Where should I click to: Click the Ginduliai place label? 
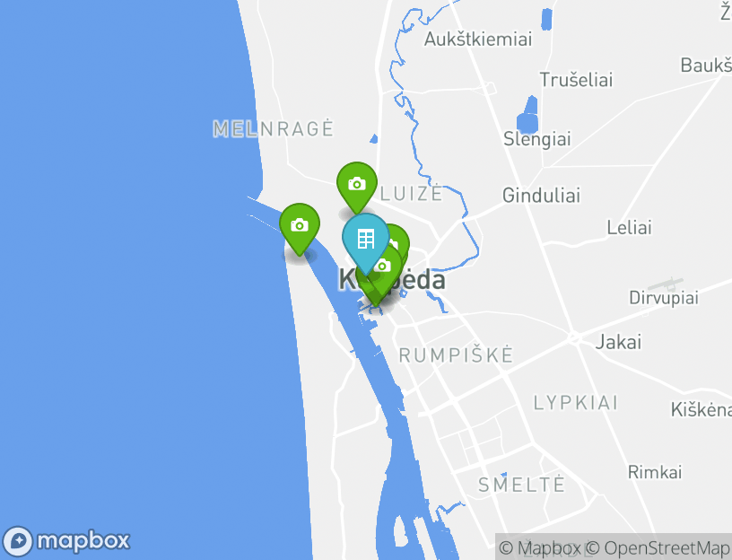pyautogui.click(x=541, y=196)
